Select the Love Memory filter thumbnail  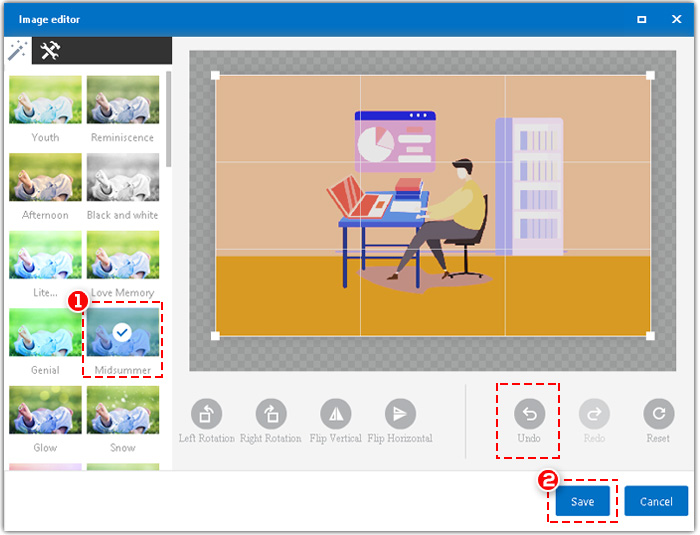123,255
